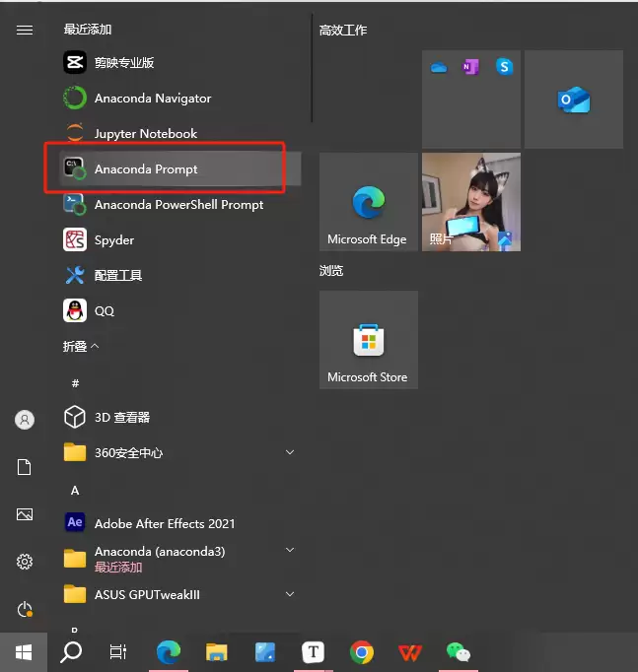Image resolution: width=638 pixels, height=672 pixels.
Task: Open Task View on the taskbar
Action: pyautogui.click(x=118, y=652)
